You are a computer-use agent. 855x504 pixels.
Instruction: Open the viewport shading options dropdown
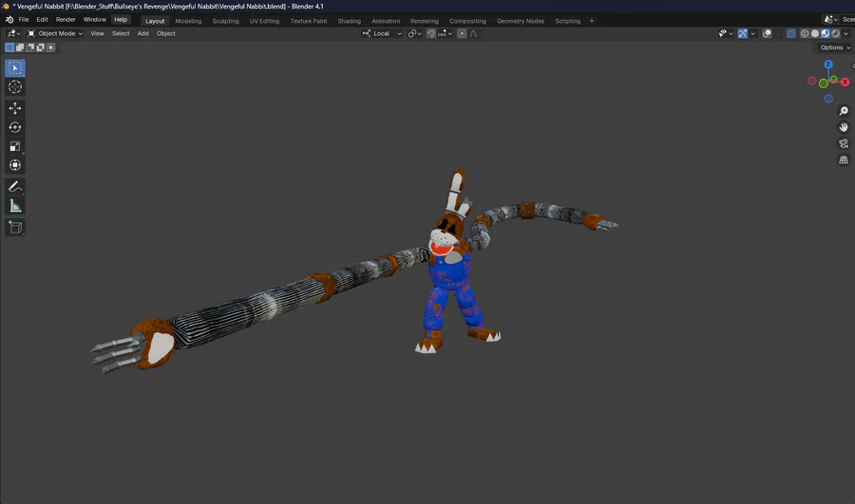845,33
